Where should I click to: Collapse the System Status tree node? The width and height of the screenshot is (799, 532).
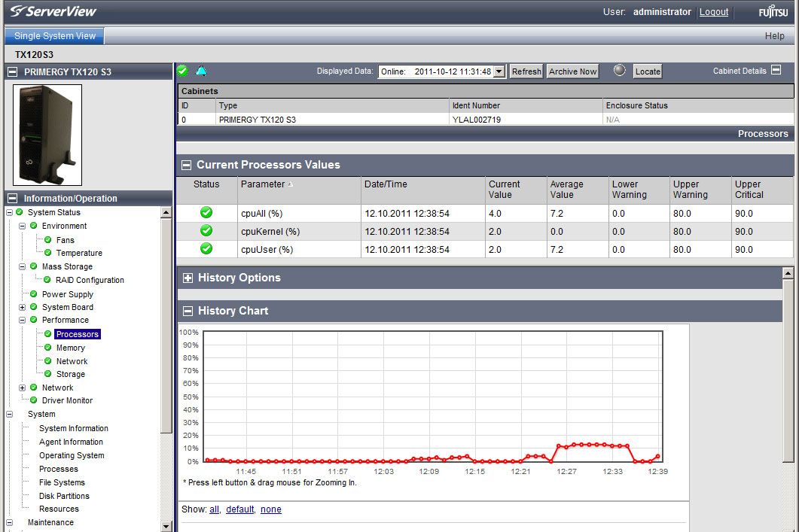tap(9, 212)
